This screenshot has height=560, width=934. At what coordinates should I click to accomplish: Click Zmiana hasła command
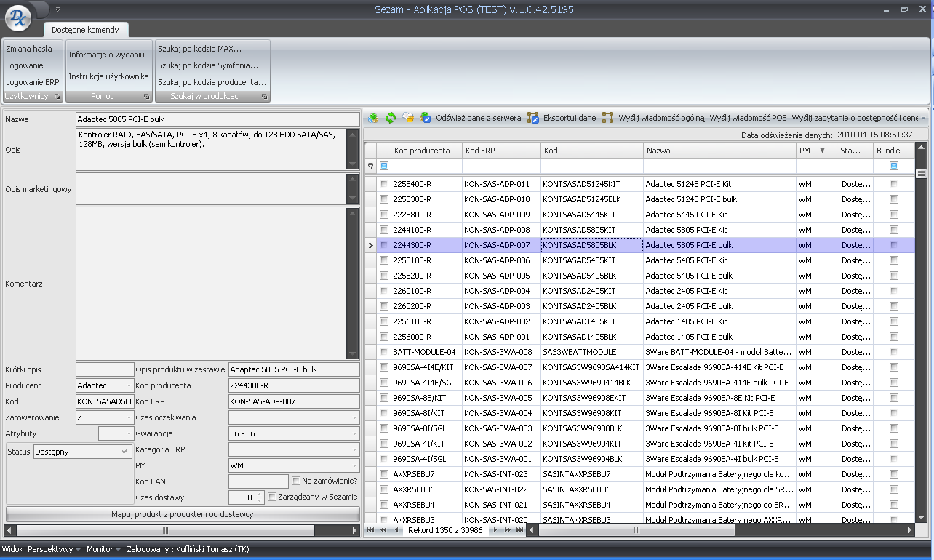tap(29, 49)
